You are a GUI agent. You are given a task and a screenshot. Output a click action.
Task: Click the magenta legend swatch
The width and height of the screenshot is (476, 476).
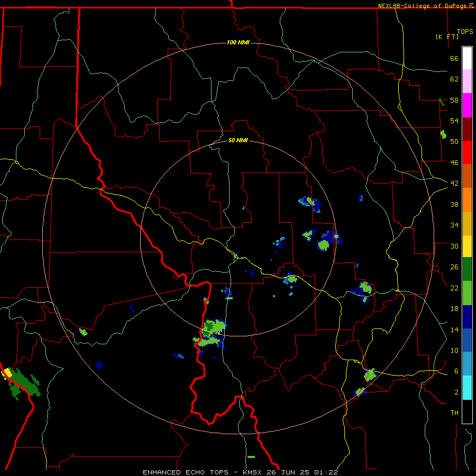[x=467, y=105]
